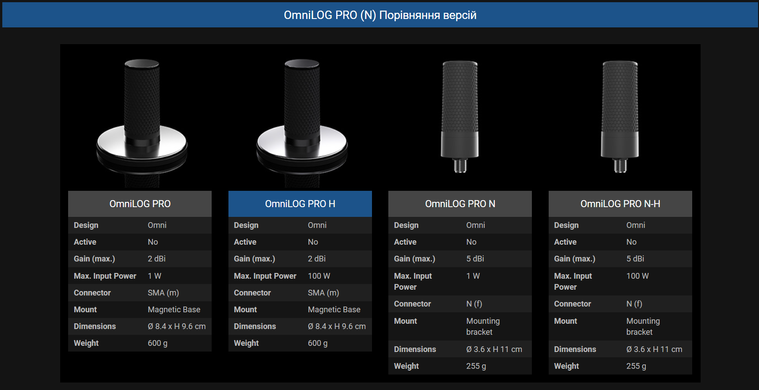
Task: Select the highlighted OmniLOG PRO H header
Action: 300,204
